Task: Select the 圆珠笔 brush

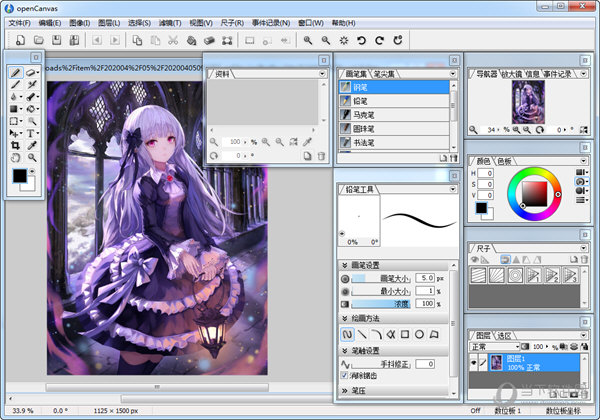Action: (394, 129)
